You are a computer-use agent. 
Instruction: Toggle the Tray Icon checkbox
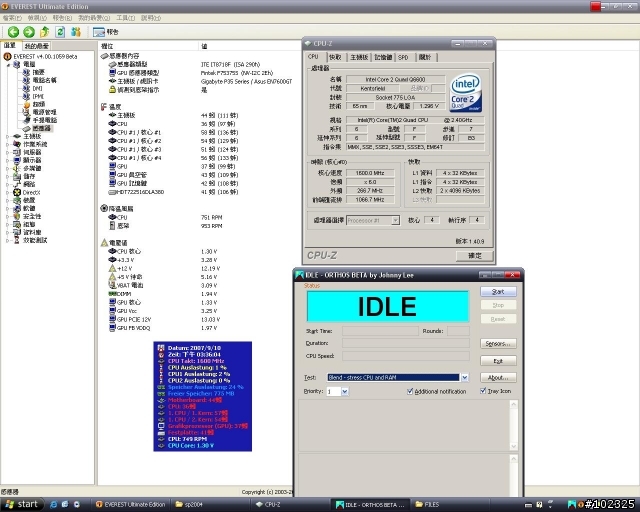pyautogui.click(x=483, y=391)
